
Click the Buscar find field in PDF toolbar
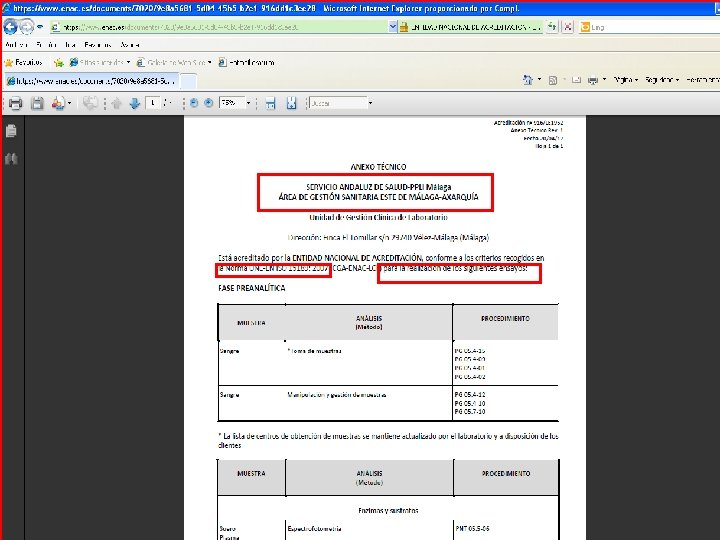(x=338, y=103)
